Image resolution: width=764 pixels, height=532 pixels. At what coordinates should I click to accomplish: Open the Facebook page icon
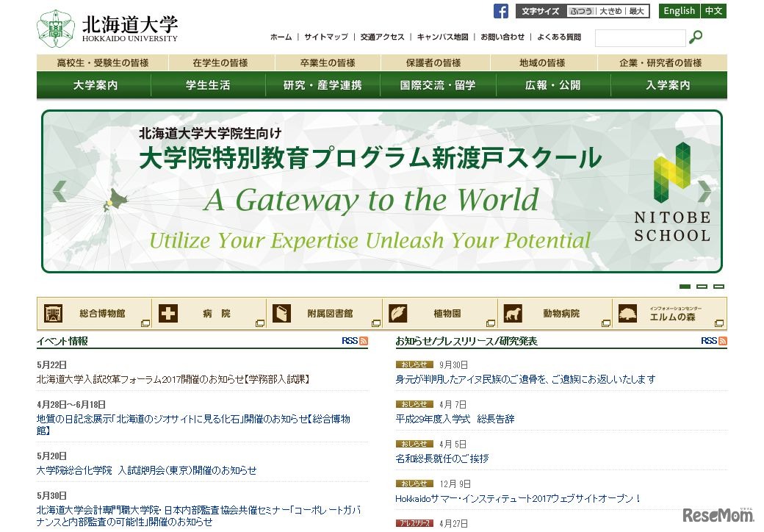pos(500,11)
